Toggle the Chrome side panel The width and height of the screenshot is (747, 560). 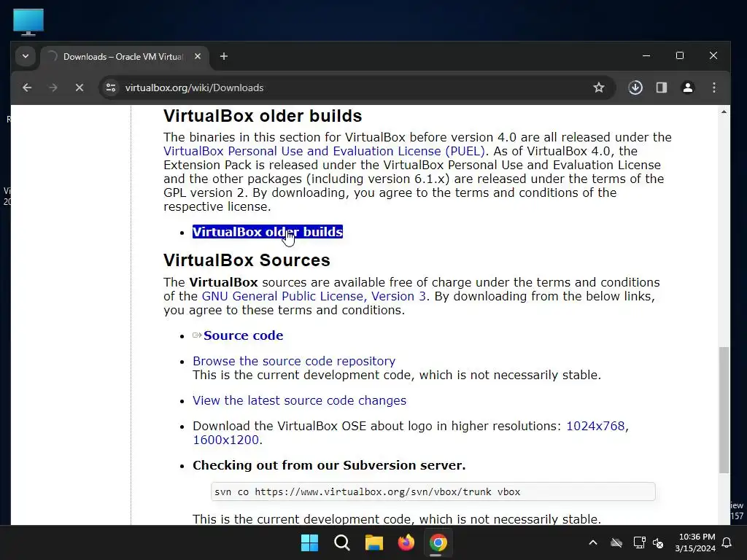[662, 87]
